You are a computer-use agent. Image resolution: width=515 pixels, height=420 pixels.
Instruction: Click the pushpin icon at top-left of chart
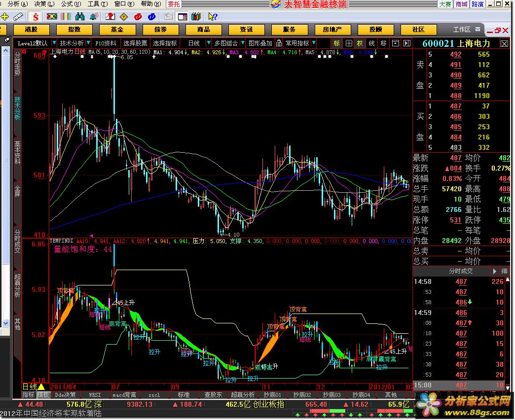(x=6, y=41)
